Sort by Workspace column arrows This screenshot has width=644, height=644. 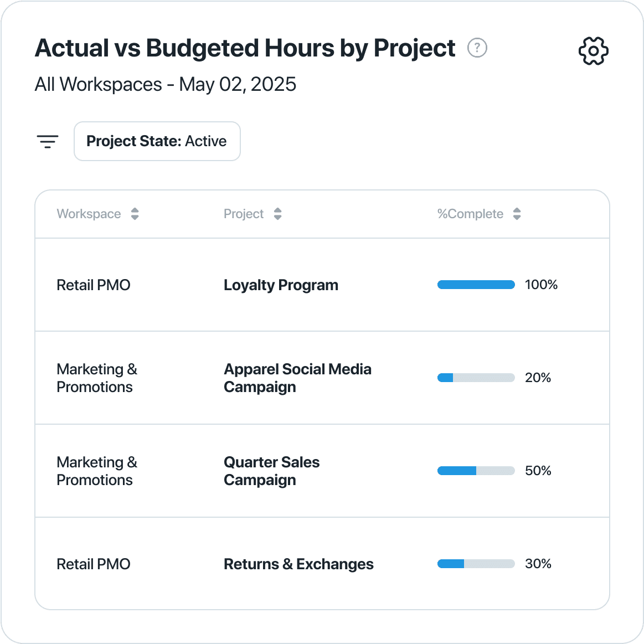point(135,214)
